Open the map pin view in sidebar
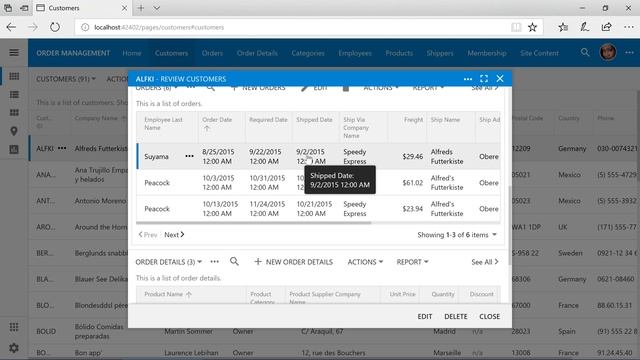This screenshot has width=640, height=360. coord(14,131)
